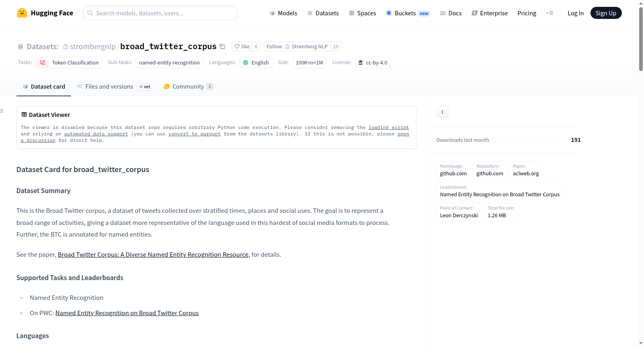
Task: Open the convert to parquet link
Action: (x=194, y=134)
